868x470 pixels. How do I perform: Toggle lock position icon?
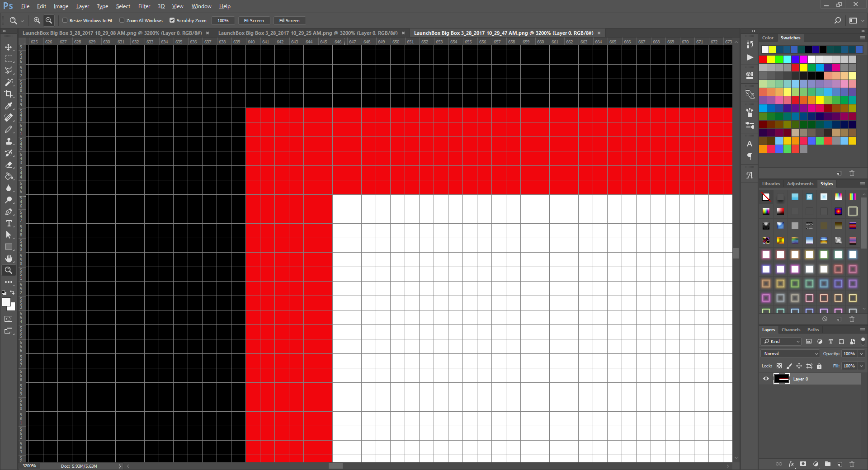point(799,366)
